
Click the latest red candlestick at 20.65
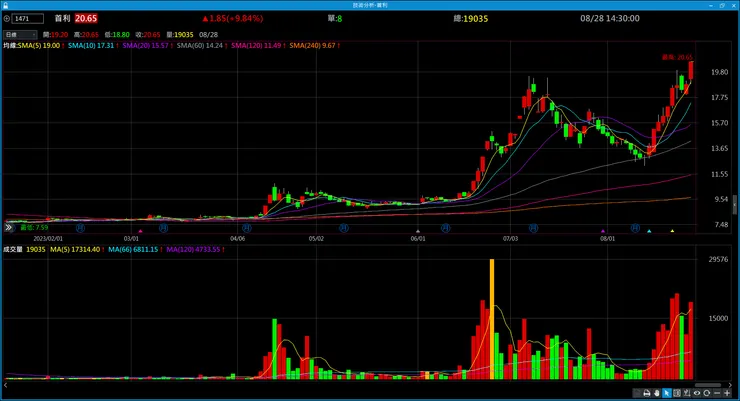click(690, 70)
